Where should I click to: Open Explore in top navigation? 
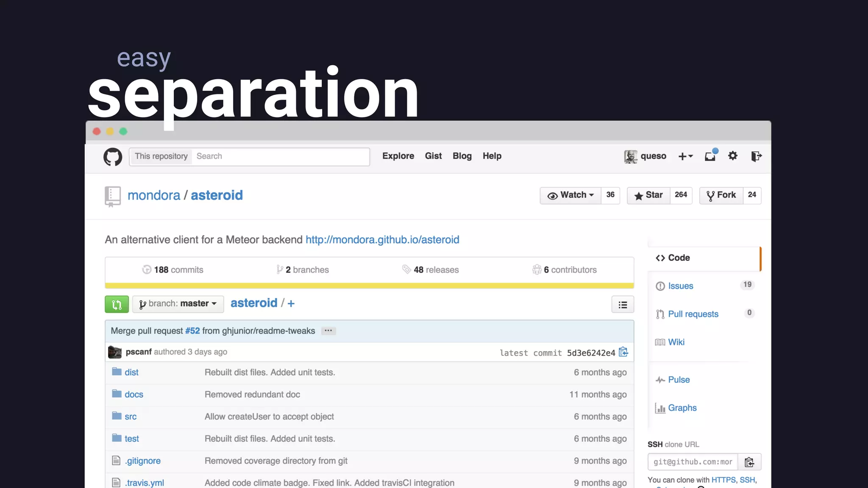pos(398,156)
